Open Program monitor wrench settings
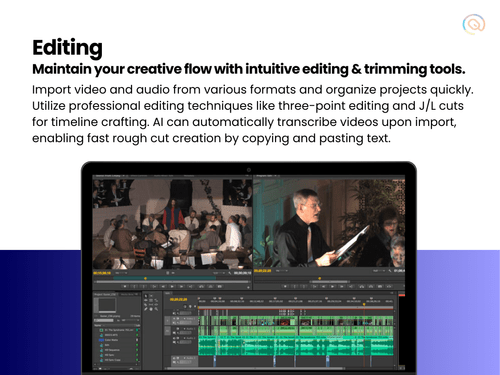Screen dimensions: 500x375 pyautogui.click(x=390, y=271)
